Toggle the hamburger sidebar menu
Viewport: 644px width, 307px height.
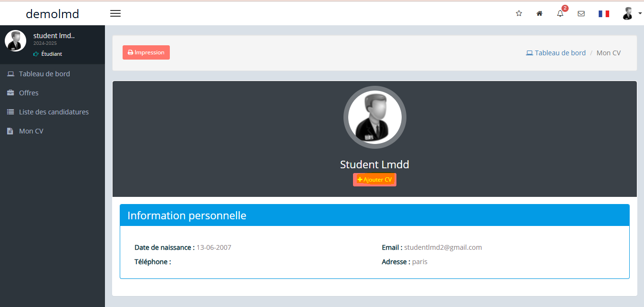tap(115, 13)
